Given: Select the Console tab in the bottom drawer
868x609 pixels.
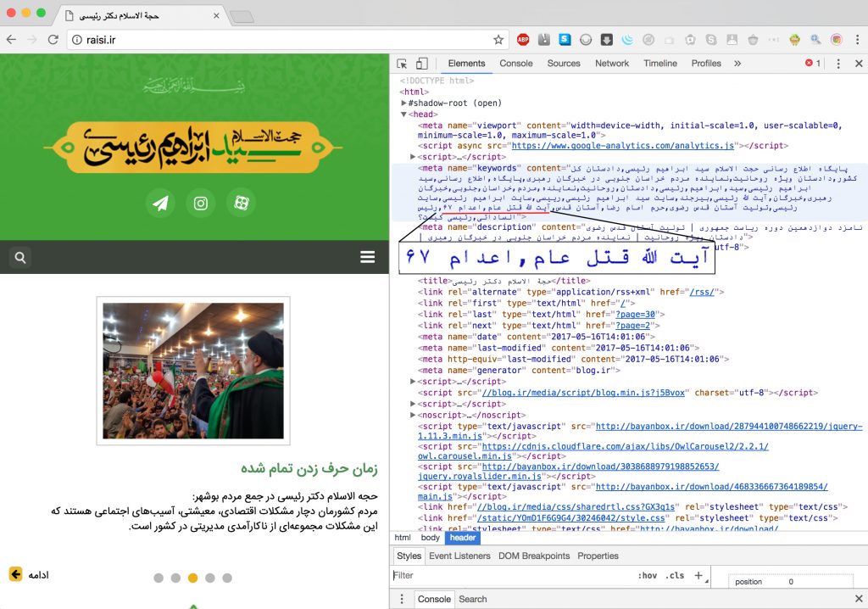Looking at the screenshot, I should (x=434, y=599).
